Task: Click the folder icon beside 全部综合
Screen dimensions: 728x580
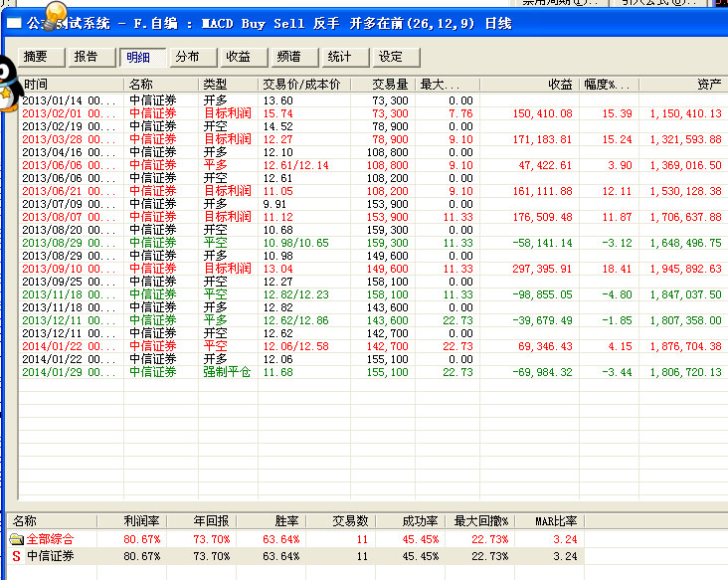Action: (16, 539)
